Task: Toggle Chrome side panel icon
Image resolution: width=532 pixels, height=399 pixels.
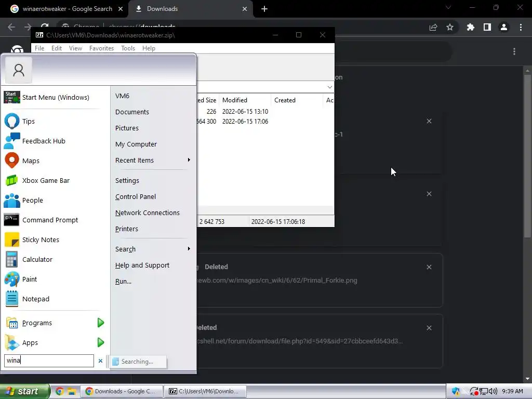Action: [x=487, y=27]
